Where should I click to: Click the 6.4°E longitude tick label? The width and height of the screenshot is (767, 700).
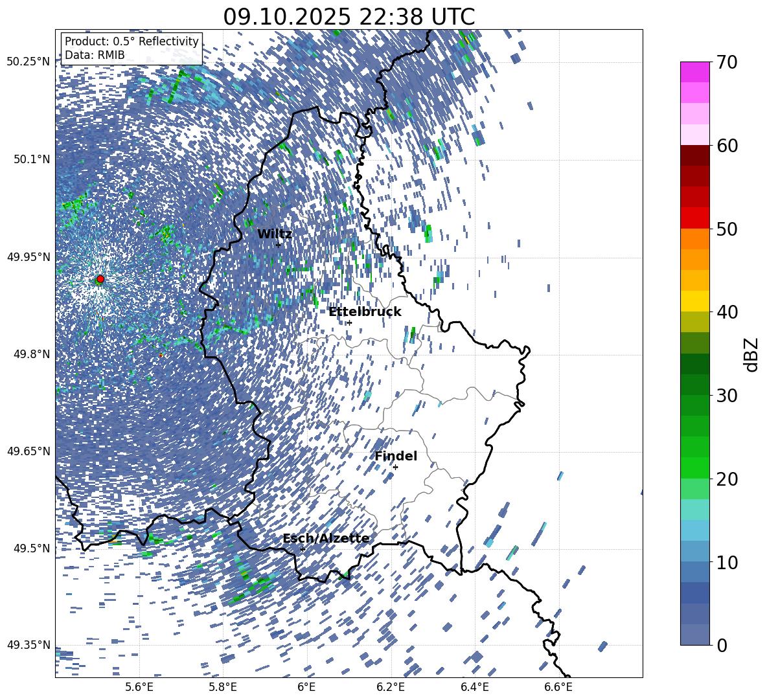474,687
